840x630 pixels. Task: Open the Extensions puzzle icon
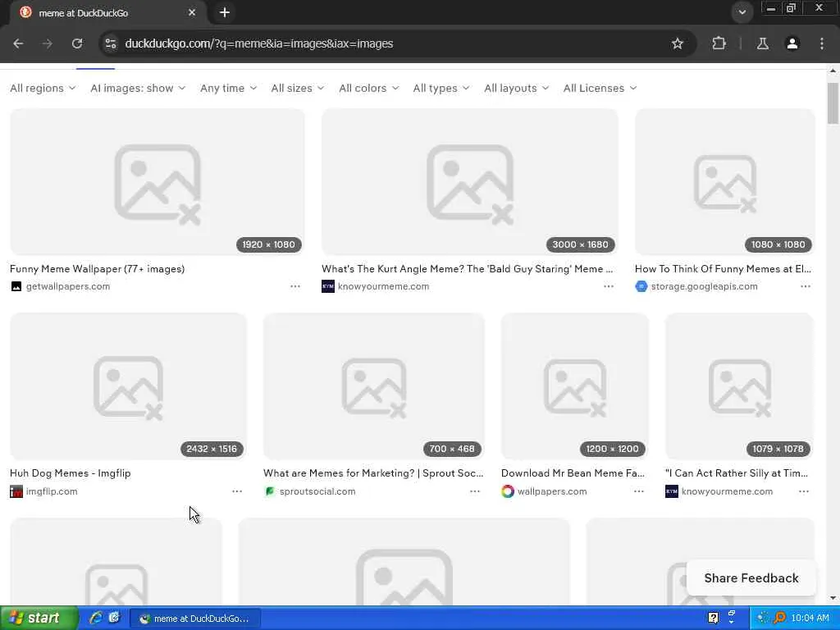coord(719,43)
